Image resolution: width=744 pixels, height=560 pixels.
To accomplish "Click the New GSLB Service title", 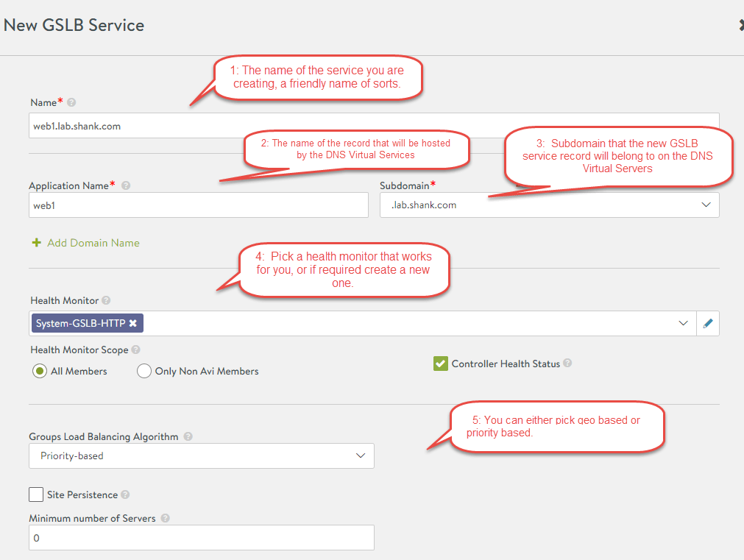I will [74, 25].
